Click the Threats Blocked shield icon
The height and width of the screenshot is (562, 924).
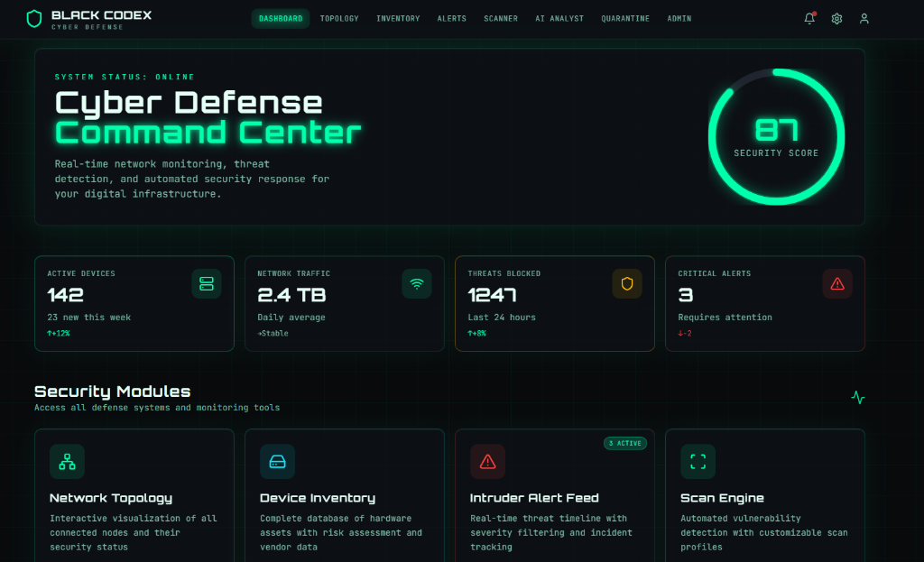(627, 284)
